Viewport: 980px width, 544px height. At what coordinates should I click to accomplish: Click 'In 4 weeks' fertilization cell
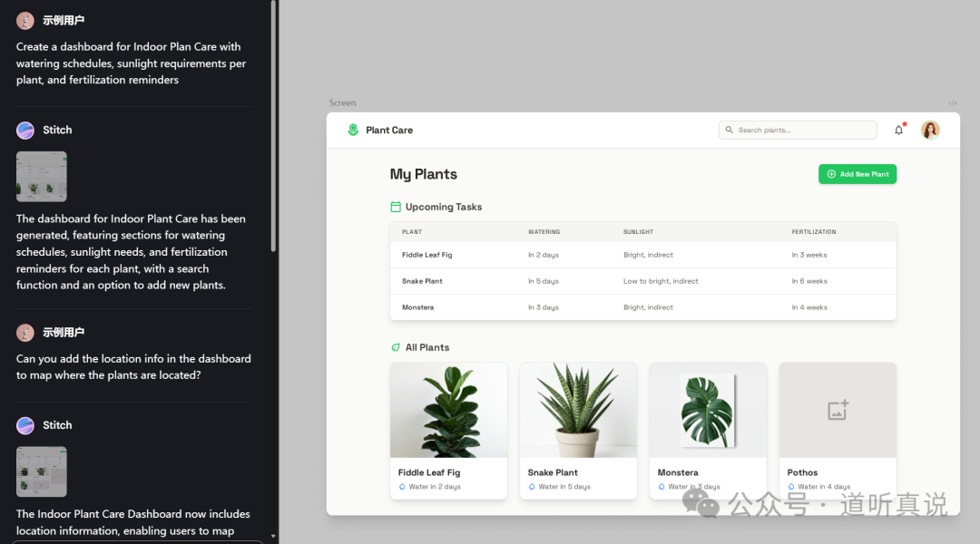tap(809, 307)
